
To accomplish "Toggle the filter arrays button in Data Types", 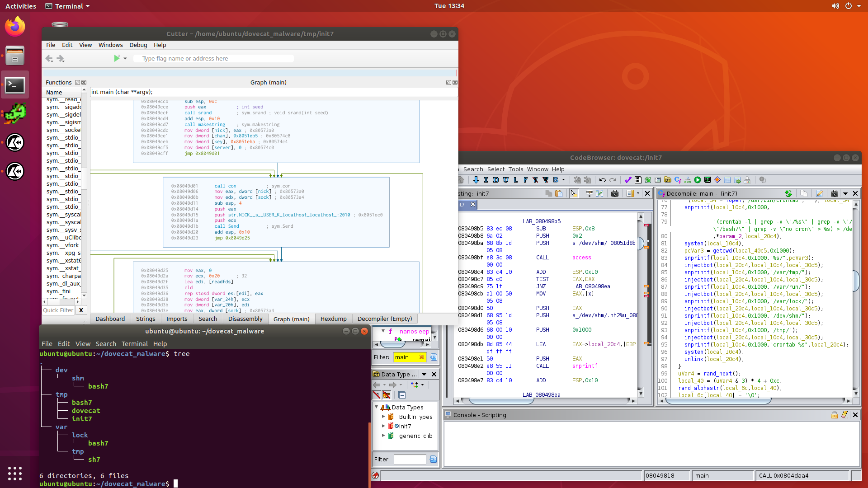I will click(x=377, y=395).
